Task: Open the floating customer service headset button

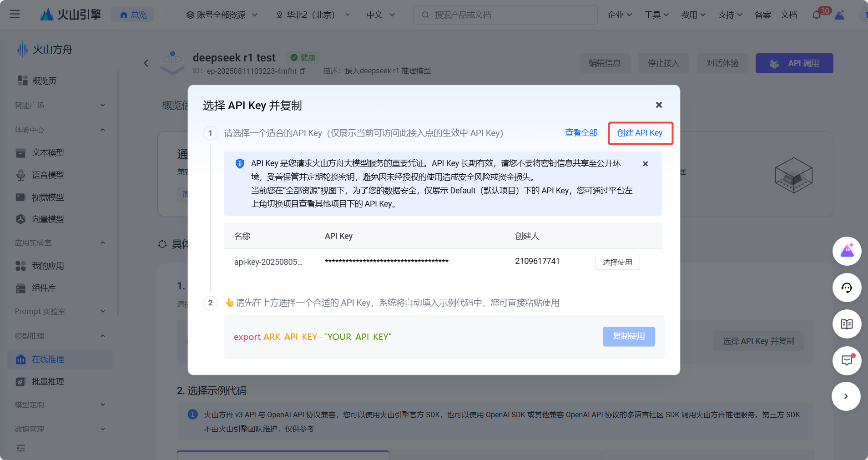Action: click(847, 288)
